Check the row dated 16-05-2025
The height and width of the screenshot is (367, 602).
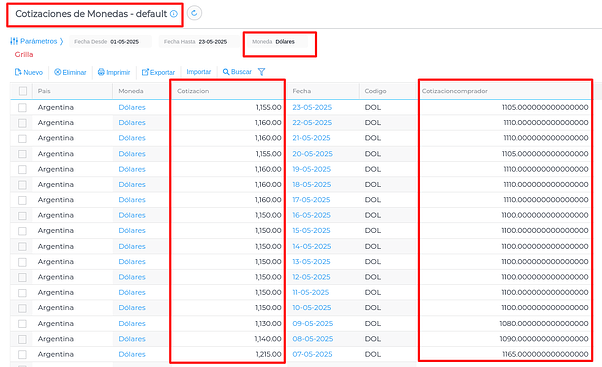(23, 215)
